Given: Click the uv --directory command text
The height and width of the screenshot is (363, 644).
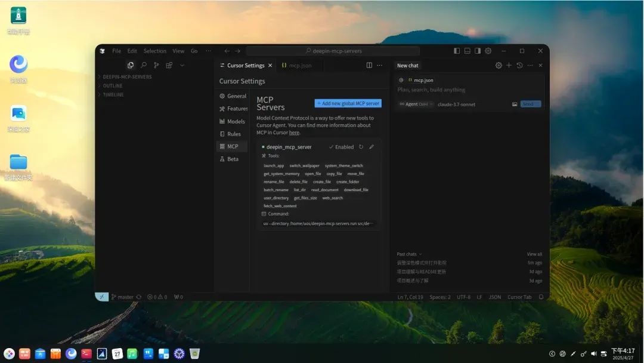Looking at the screenshot, I should 318,224.
